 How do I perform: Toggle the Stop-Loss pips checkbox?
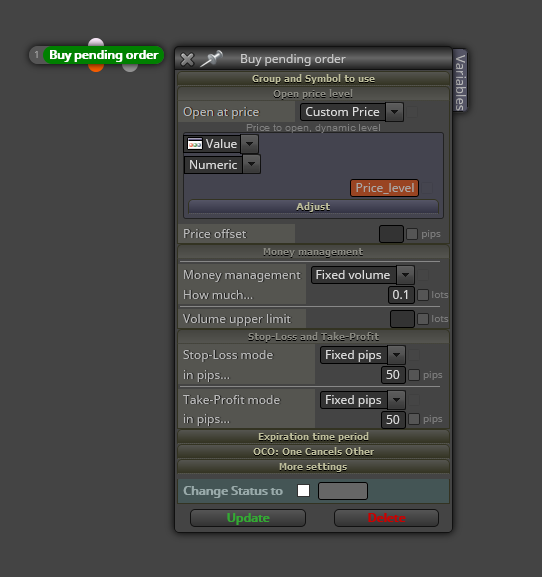(x=414, y=375)
